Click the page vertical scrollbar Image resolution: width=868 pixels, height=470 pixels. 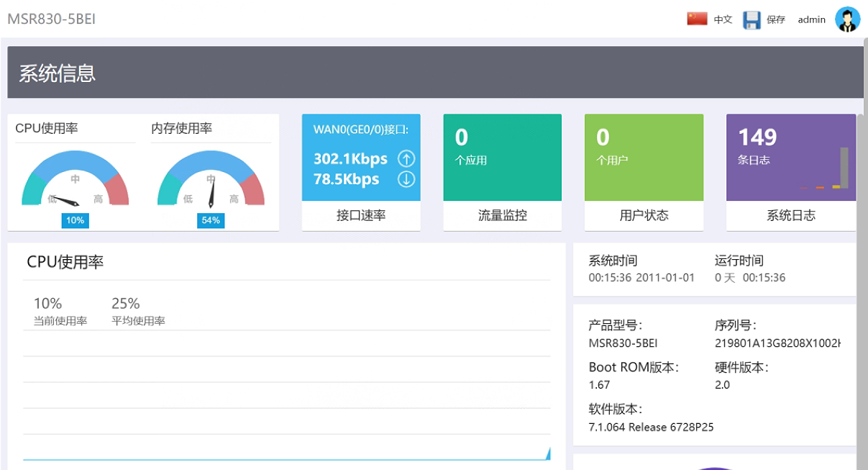861,288
